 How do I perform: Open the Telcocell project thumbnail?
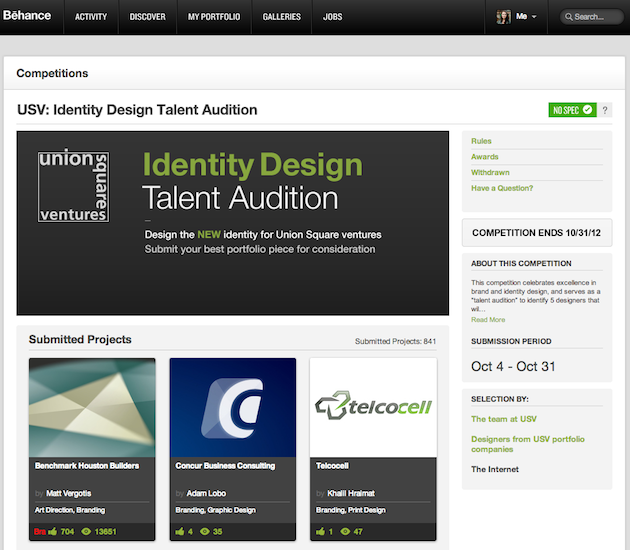pyautogui.click(x=373, y=407)
